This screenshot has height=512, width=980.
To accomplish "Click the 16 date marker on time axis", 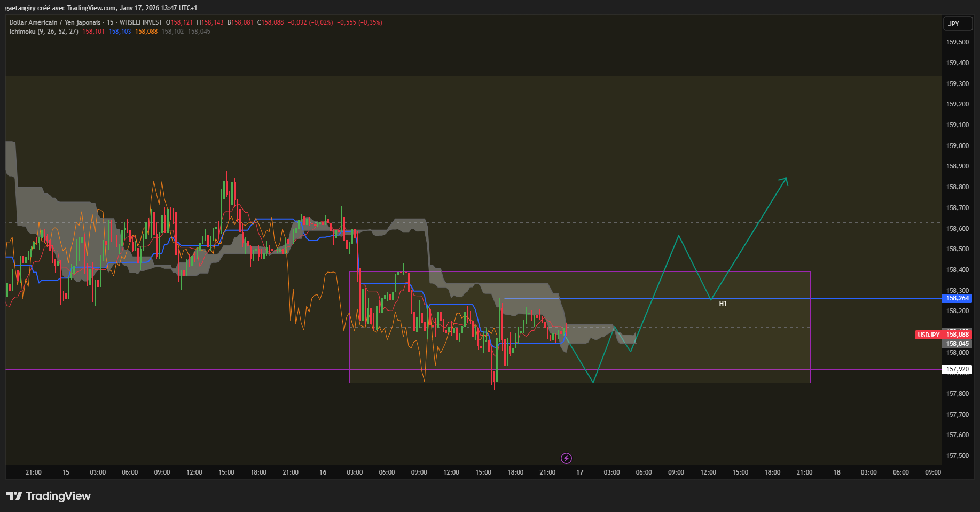I will (323, 472).
